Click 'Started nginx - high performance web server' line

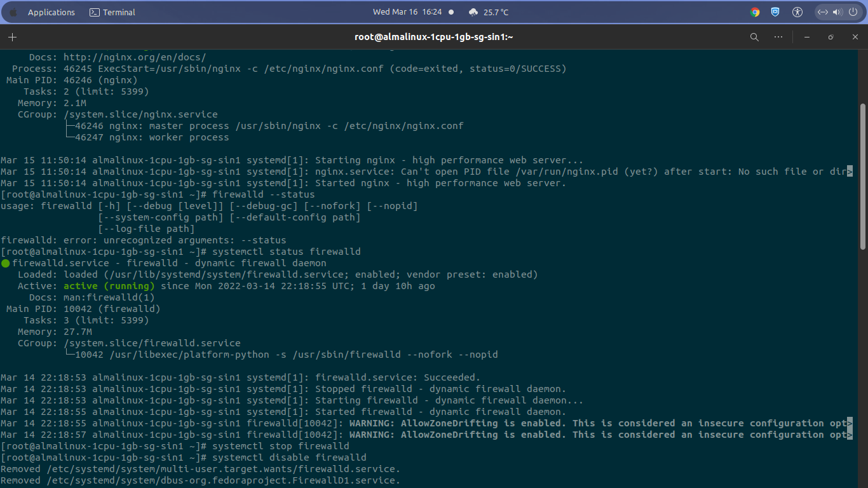[283, 183]
